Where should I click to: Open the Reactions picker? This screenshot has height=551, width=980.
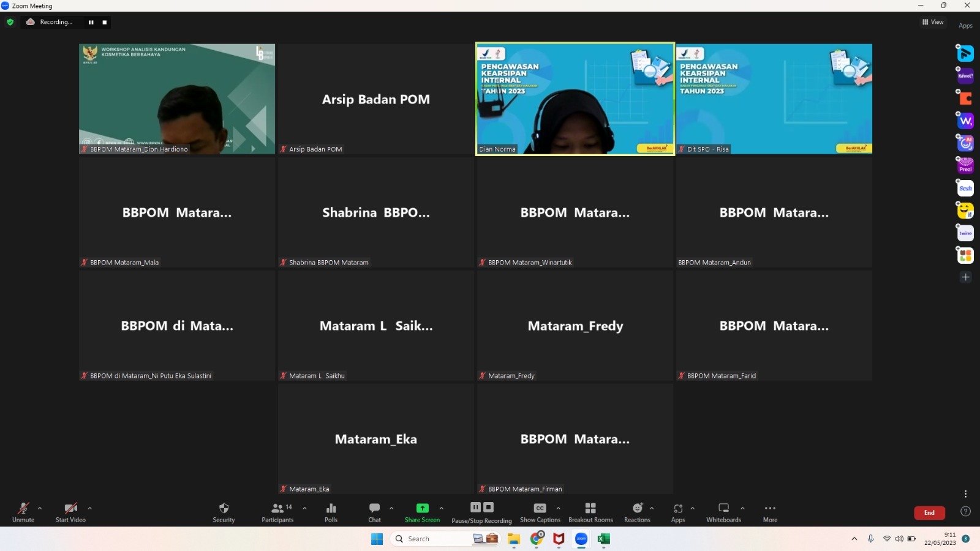637,512
